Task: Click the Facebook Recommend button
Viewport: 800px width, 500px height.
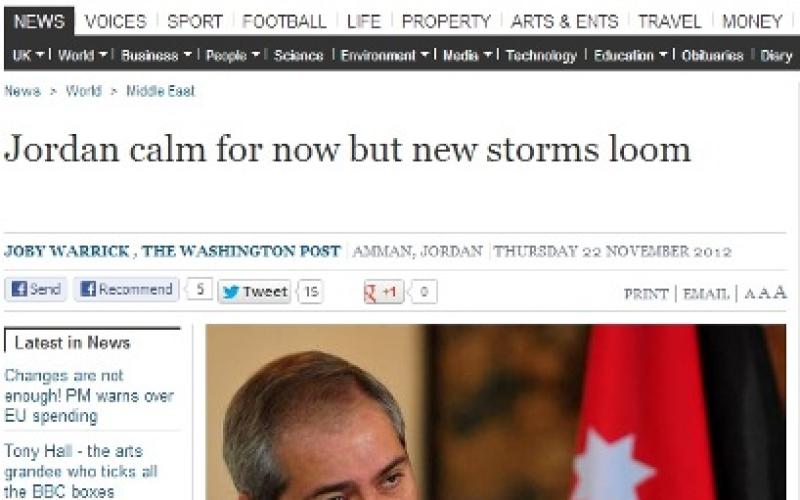Action: (126, 289)
